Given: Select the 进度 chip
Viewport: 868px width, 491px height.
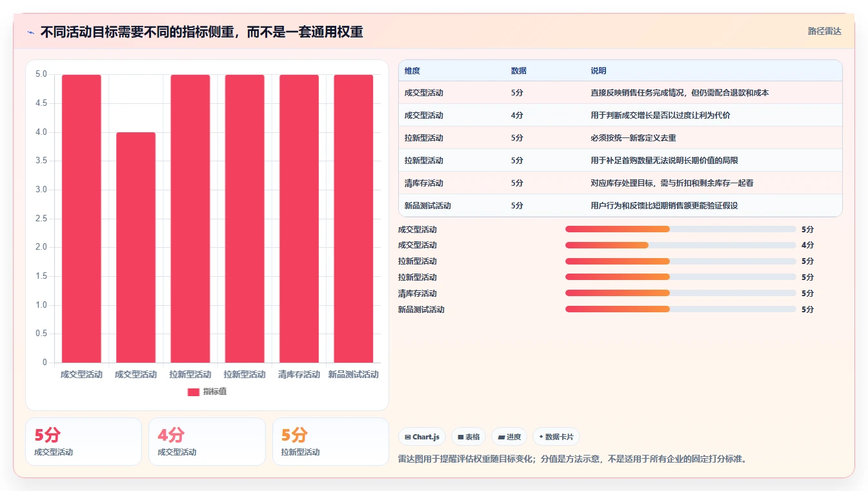Looking at the screenshot, I should pos(509,437).
